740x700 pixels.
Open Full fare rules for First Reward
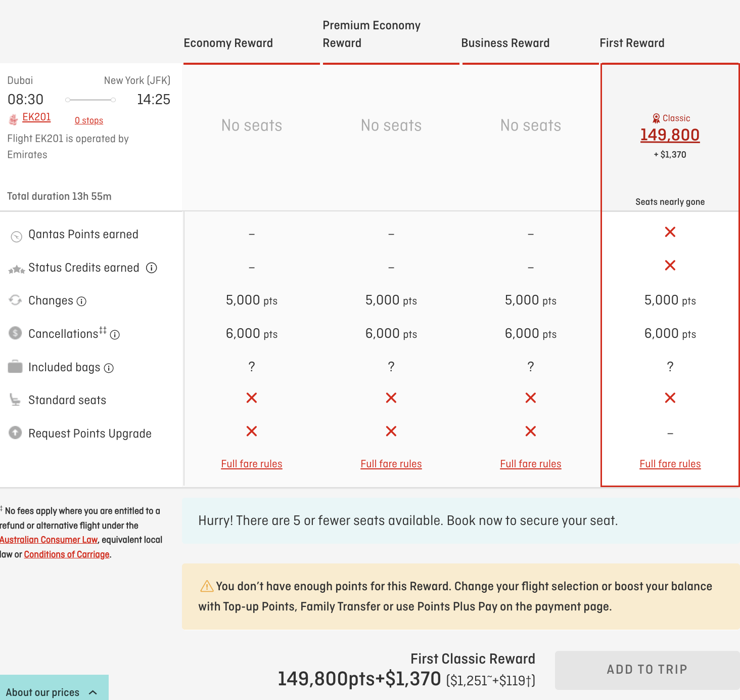point(670,464)
